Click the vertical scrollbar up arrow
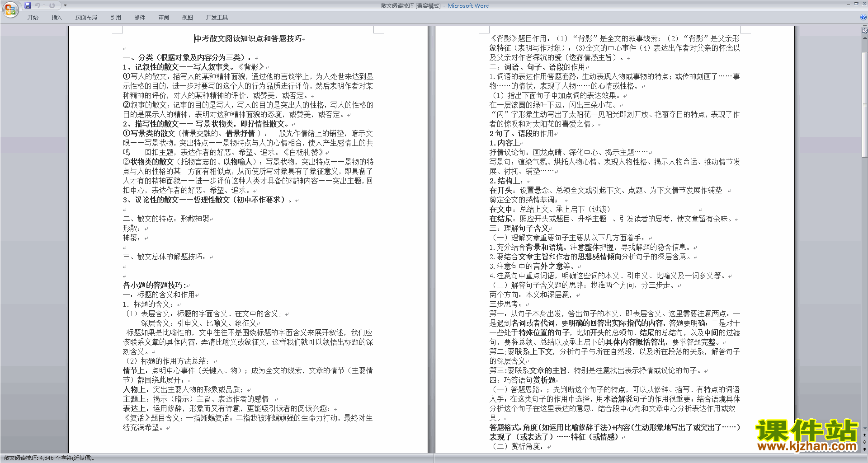 [x=864, y=38]
